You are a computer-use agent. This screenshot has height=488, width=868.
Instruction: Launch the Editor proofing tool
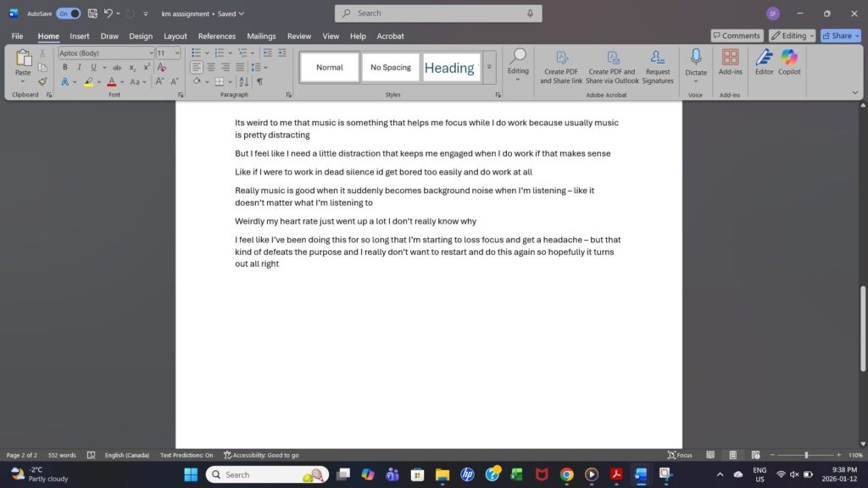(x=764, y=61)
